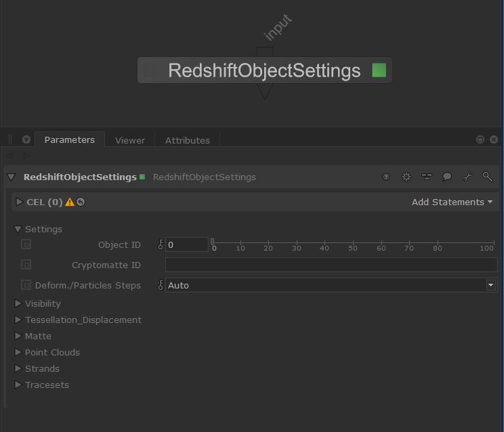Click green square beside parameter node name
This screenshot has height=432, width=504.
(142, 177)
